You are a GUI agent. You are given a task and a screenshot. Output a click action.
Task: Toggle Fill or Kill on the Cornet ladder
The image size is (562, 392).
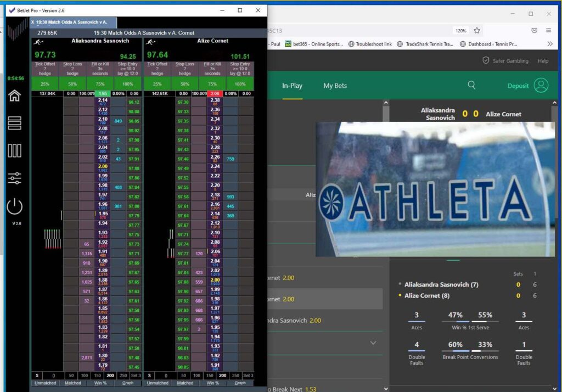[x=212, y=69]
